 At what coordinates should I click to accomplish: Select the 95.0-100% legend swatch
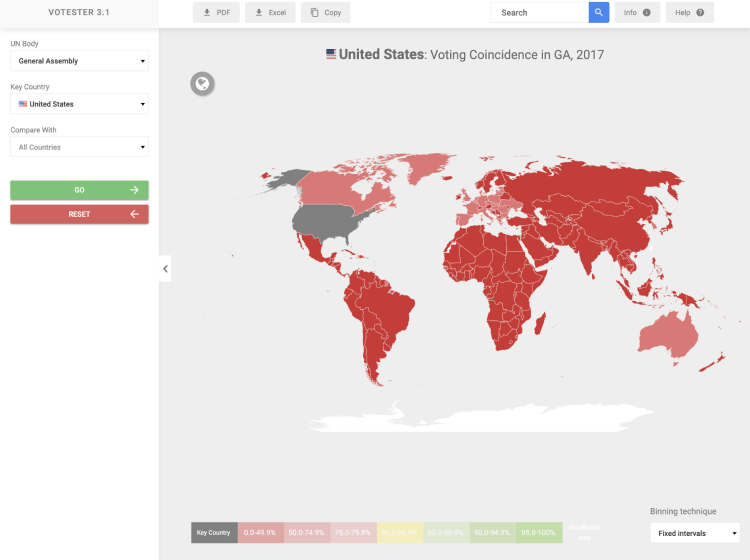539,532
